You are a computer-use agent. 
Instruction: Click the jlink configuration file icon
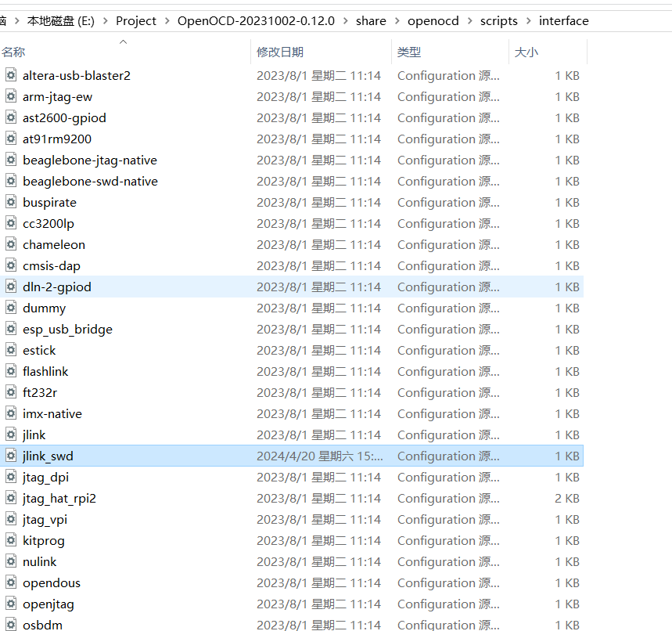pos(11,434)
